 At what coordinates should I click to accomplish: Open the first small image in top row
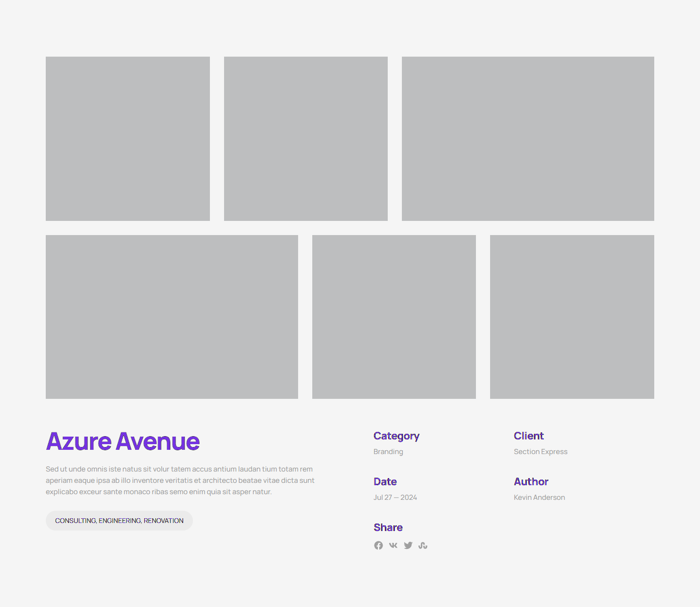tap(128, 139)
